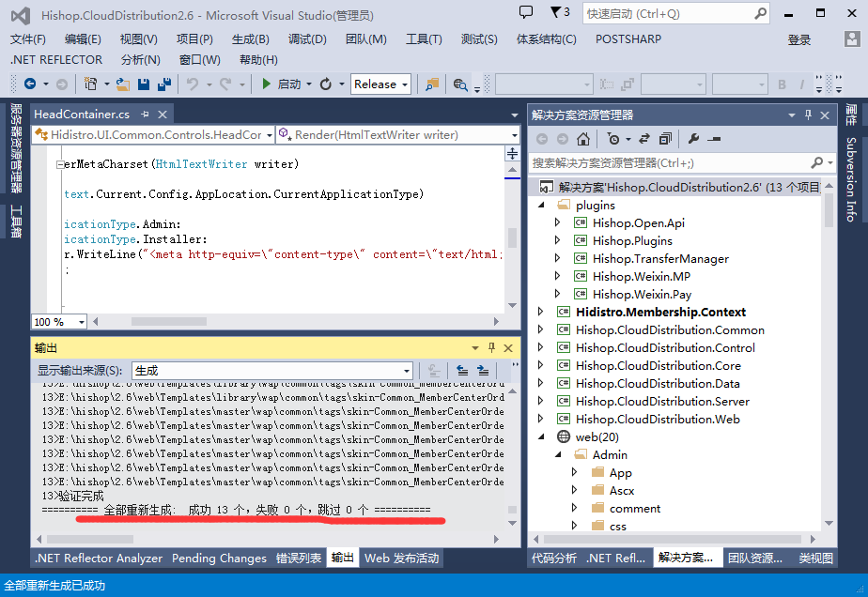Click Collapse All icon in Solution Explorer
This screenshot has height=597, width=868.
[665, 139]
